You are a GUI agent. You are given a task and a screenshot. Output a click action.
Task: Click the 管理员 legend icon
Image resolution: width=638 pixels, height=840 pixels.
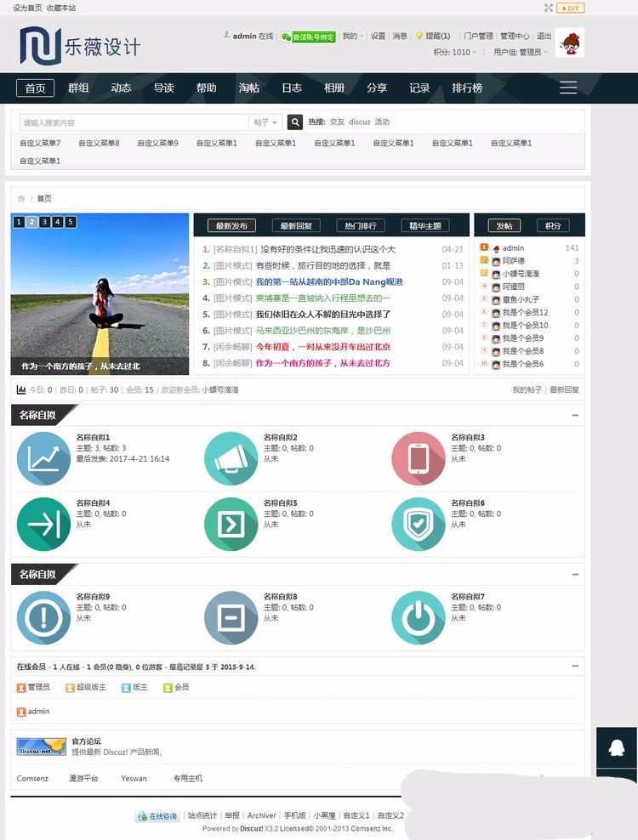coord(21,687)
